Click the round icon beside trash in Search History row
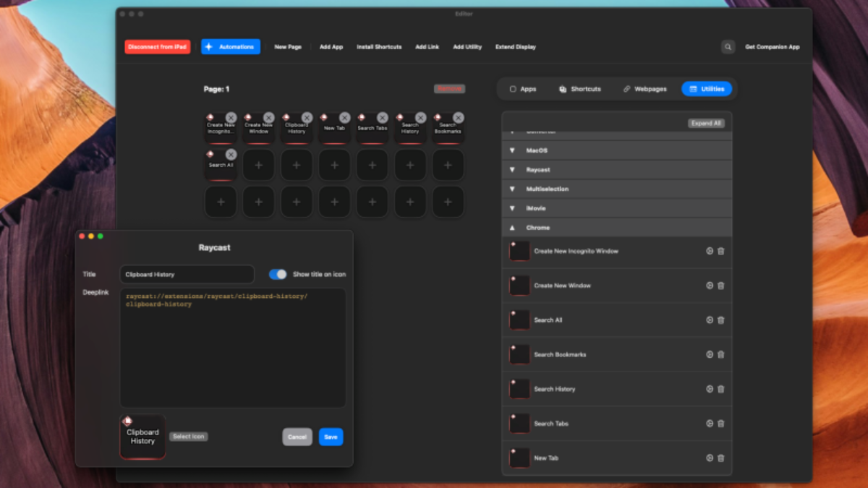 (710, 389)
